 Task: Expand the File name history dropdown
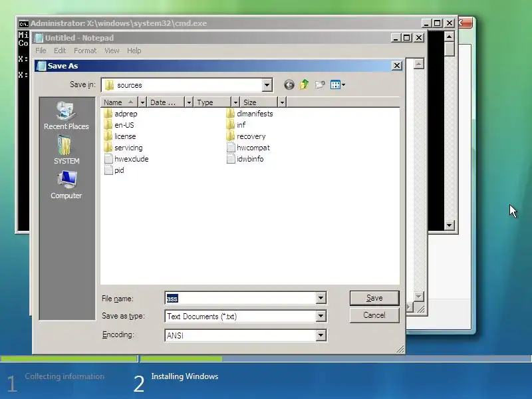(321, 298)
